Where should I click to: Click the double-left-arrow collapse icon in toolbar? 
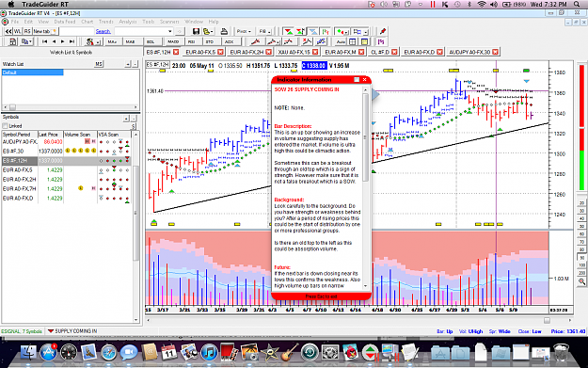(x=8, y=31)
